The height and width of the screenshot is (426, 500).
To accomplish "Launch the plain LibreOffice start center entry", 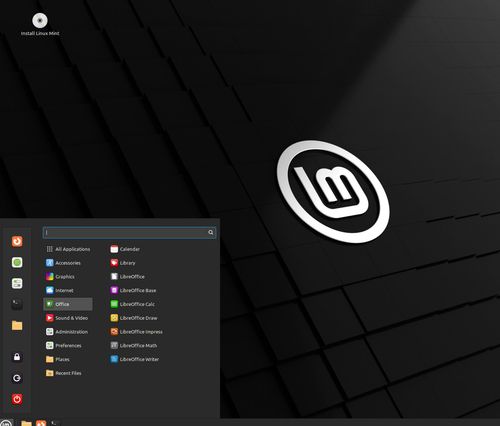I will pyautogui.click(x=127, y=276).
